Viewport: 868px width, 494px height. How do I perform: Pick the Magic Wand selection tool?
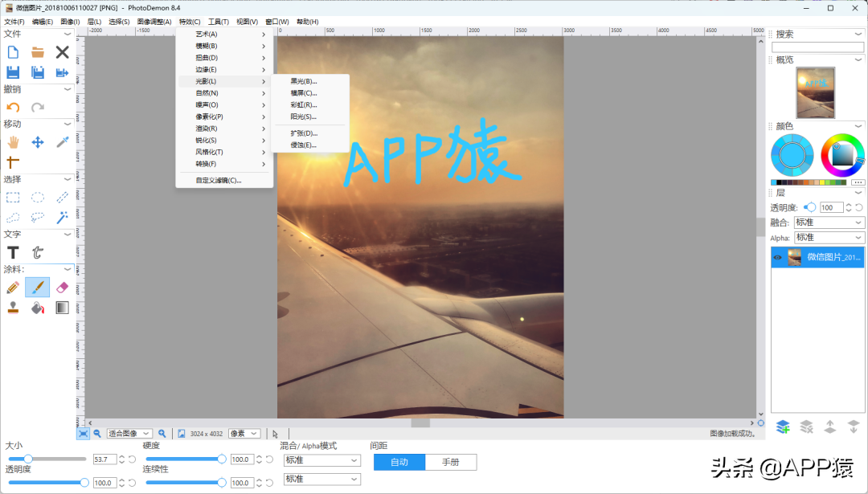click(x=62, y=217)
